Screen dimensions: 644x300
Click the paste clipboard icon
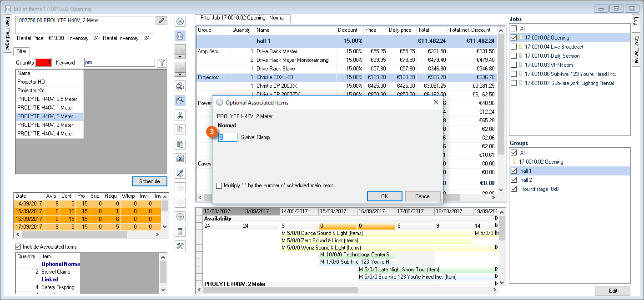click(180, 144)
